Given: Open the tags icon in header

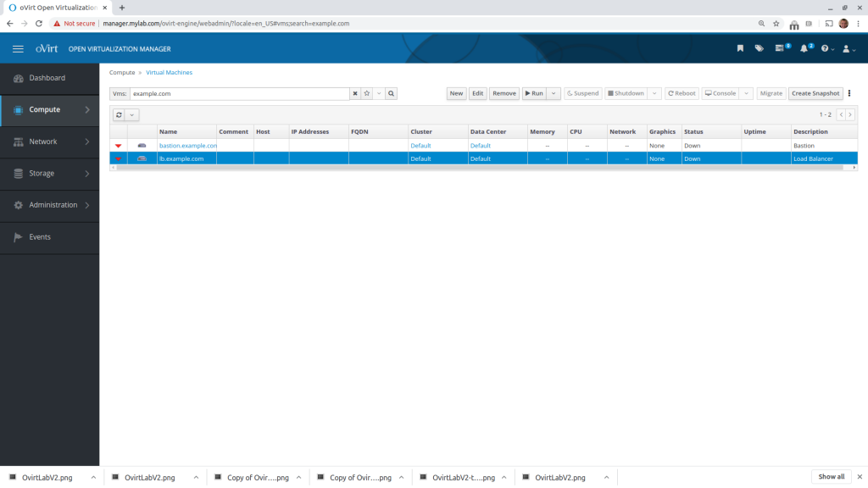Looking at the screenshot, I should (759, 48).
